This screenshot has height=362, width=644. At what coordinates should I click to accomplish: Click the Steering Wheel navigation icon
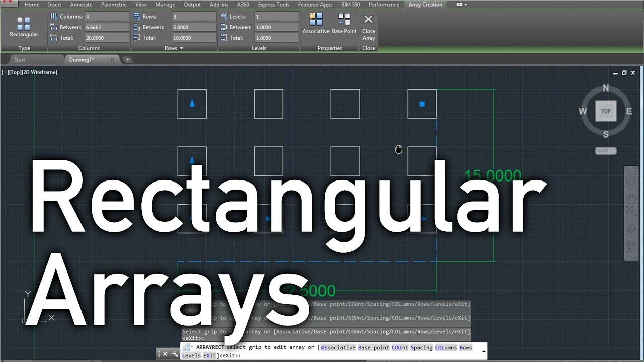tap(631, 180)
